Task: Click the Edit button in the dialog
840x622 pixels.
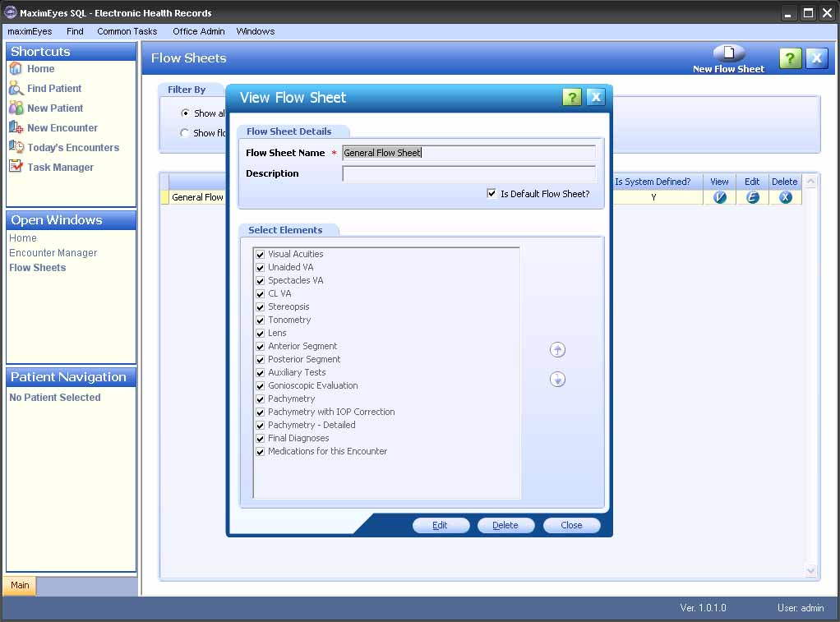Action: (441, 525)
